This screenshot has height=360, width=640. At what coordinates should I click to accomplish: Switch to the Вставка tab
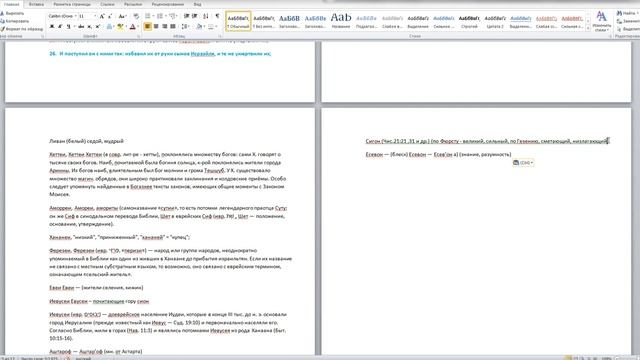pos(36,4)
